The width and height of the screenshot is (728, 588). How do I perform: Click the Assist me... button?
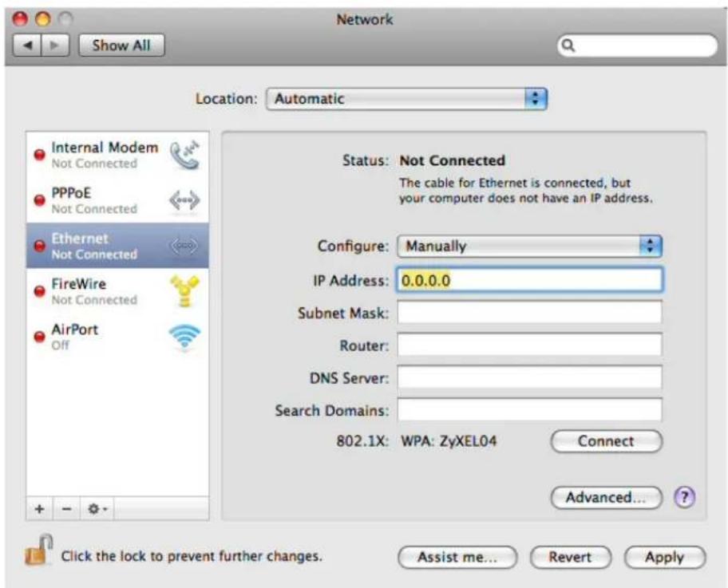point(457,557)
